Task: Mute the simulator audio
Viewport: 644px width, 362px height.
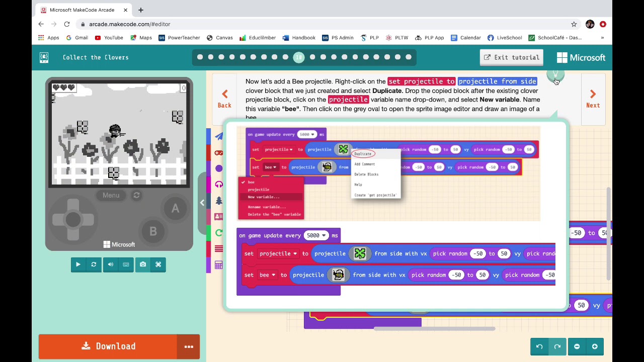Action: tap(110, 264)
